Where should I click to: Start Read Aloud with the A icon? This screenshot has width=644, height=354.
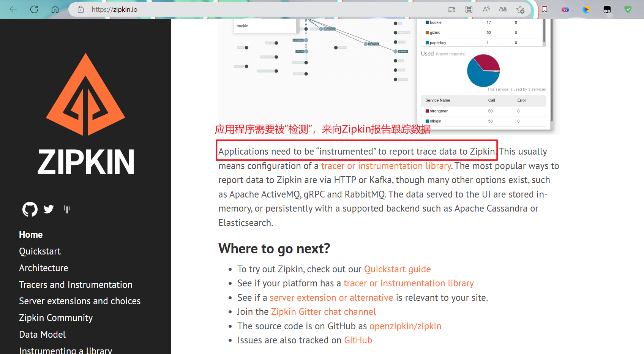pos(486,9)
